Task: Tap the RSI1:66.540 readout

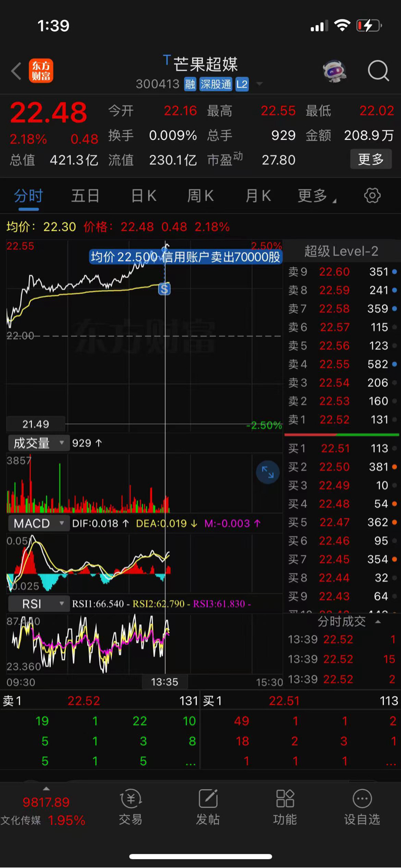Action: coord(98,604)
